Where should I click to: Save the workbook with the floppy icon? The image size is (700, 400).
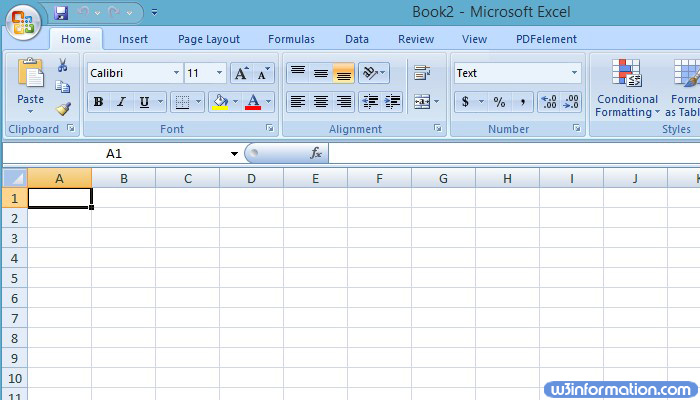[x=61, y=12]
